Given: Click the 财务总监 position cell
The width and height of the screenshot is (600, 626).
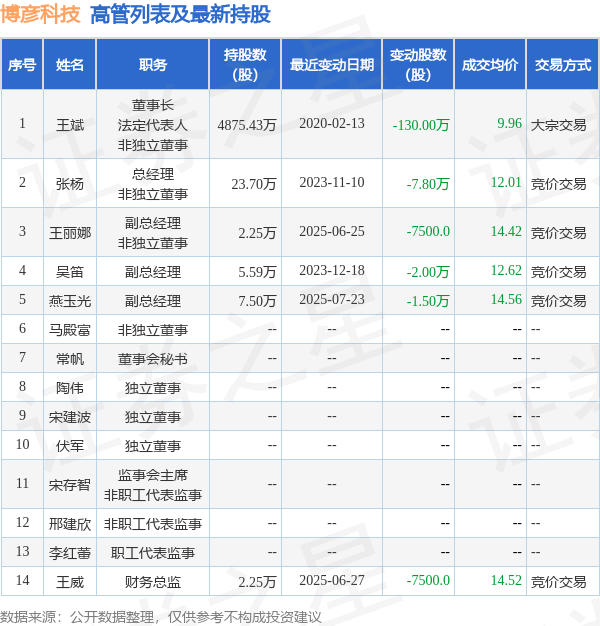Looking at the screenshot, I should [x=152, y=582].
